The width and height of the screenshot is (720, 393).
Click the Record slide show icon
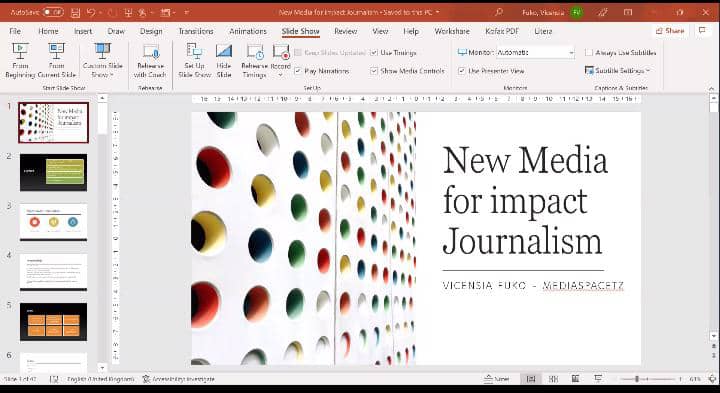(281, 52)
